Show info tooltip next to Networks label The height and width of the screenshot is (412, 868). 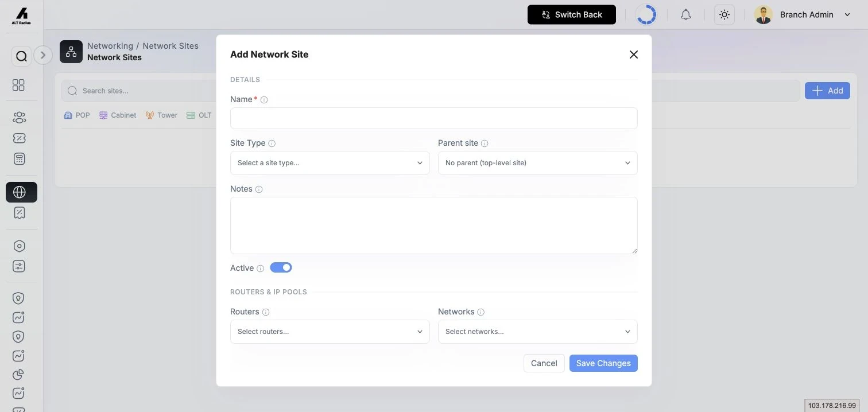point(481,312)
